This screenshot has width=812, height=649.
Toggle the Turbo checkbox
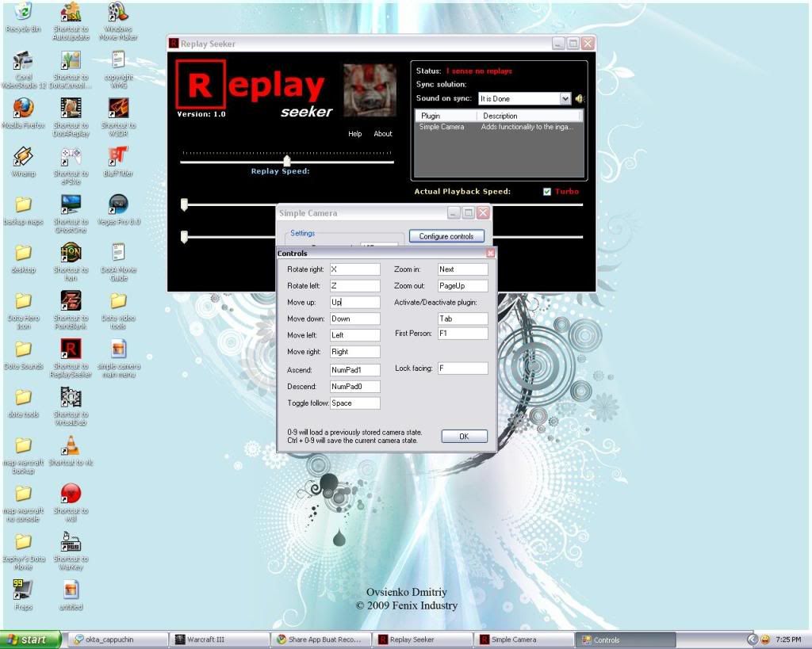pos(547,192)
